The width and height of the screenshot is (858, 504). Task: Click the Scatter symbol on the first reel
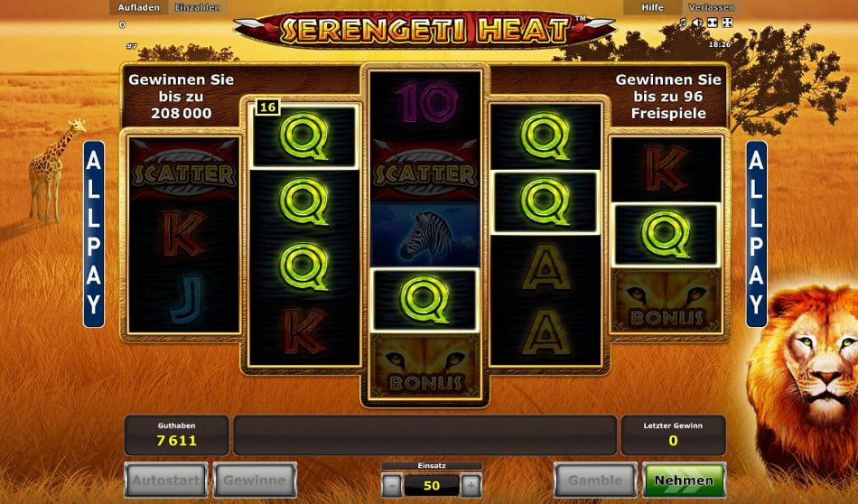184,170
